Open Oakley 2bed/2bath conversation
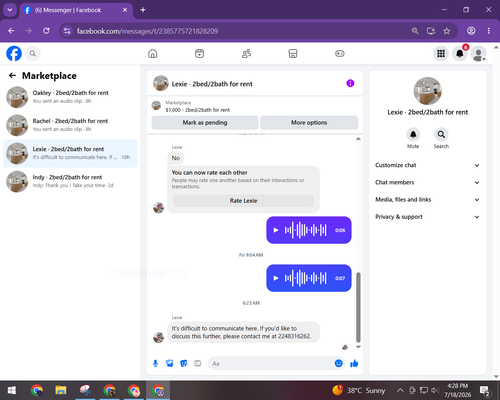500x400 pixels. click(70, 97)
